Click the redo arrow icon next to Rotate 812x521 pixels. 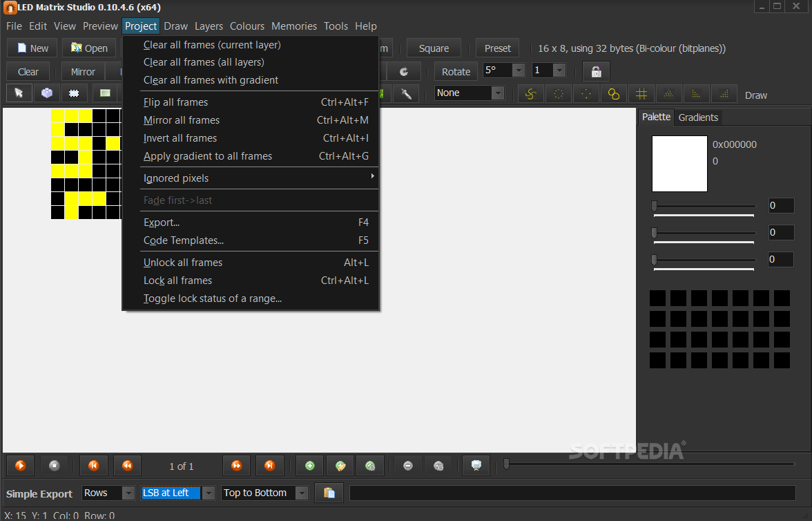pos(404,72)
